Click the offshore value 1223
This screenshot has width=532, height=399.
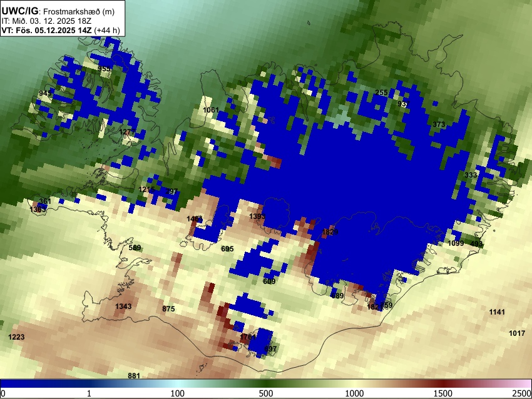click(16, 337)
